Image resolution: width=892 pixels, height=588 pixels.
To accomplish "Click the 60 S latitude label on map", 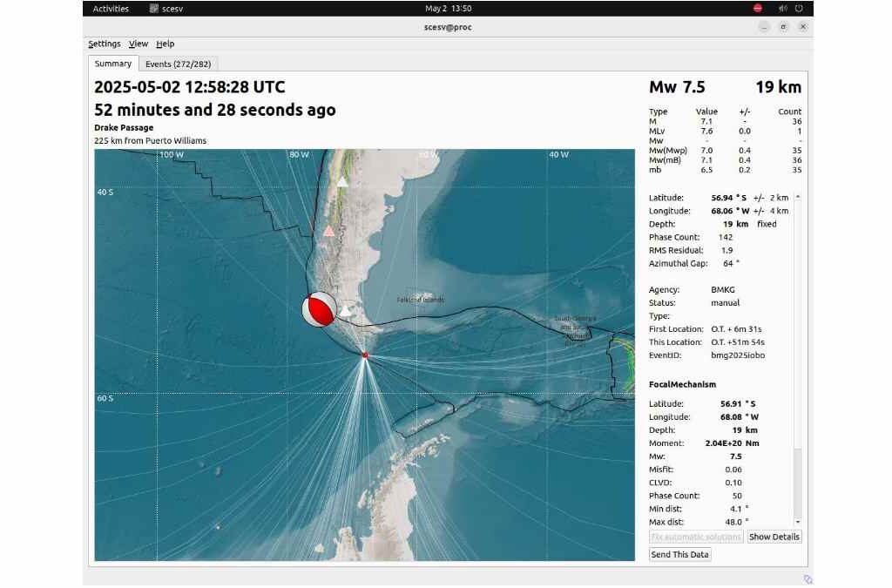I will point(105,398).
